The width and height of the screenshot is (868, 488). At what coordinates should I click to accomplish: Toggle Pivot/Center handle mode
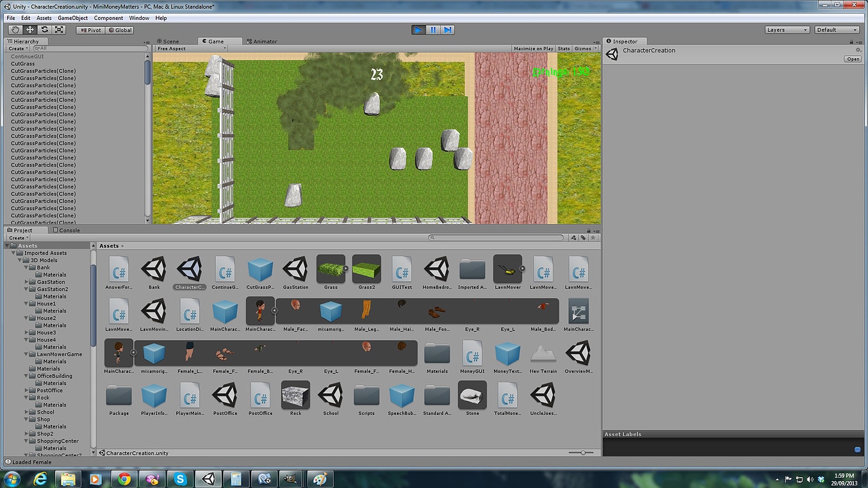coord(90,30)
